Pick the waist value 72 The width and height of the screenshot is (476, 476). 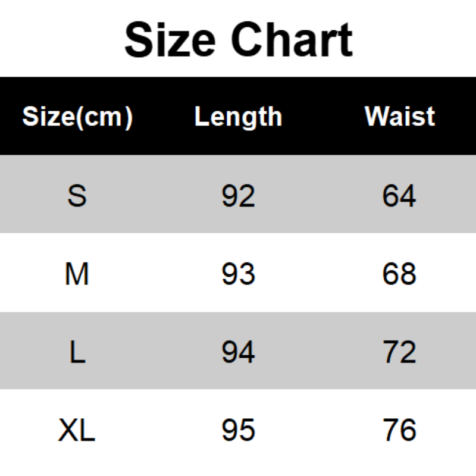point(399,352)
